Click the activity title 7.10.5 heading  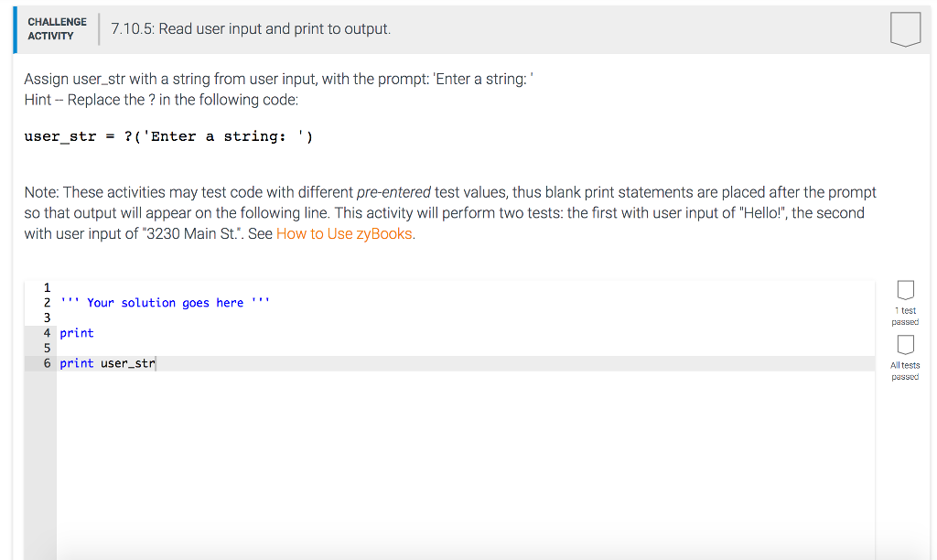tap(251, 28)
